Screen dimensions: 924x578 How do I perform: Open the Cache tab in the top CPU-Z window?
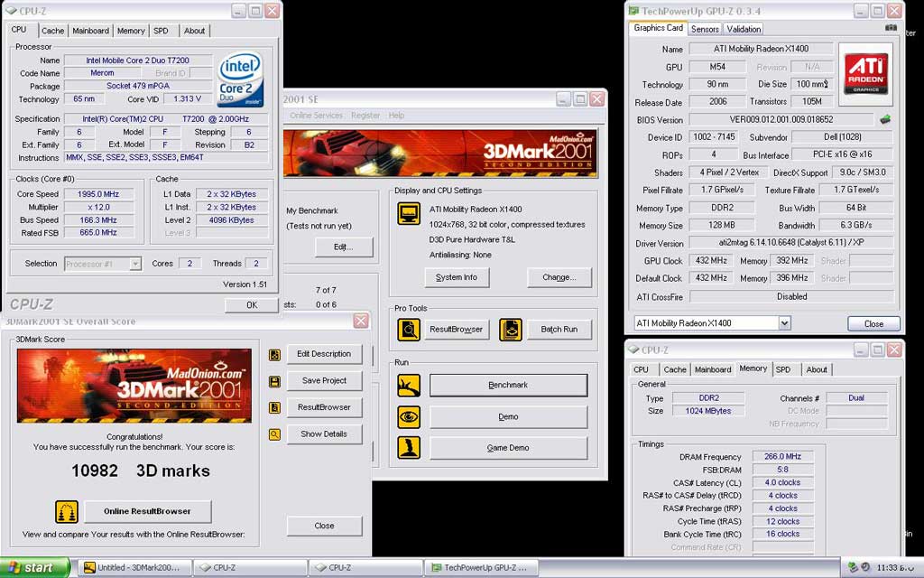click(x=52, y=31)
